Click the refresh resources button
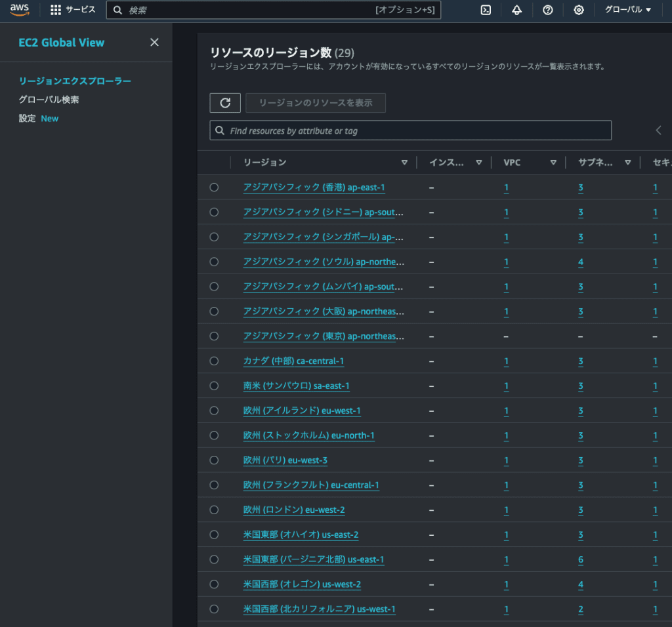Image resolution: width=672 pixels, height=627 pixels. coord(225,103)
